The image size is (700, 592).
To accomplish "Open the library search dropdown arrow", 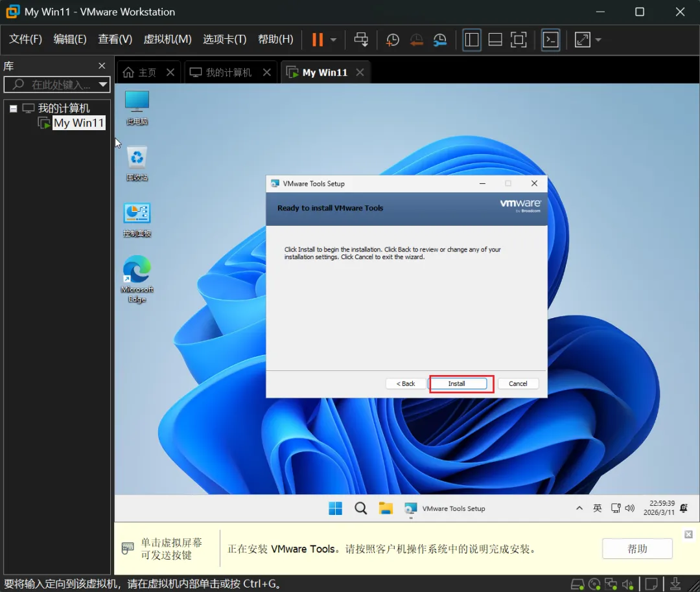I will 103,84.
